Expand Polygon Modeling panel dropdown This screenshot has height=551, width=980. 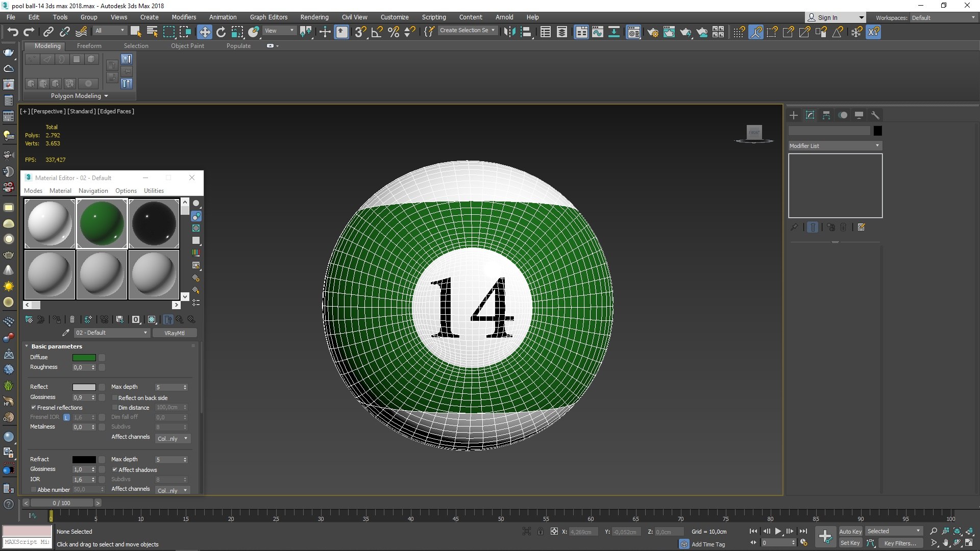(106, 96)
